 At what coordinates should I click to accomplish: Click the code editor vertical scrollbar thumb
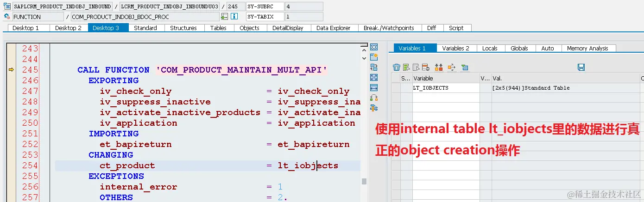(364, 181)
